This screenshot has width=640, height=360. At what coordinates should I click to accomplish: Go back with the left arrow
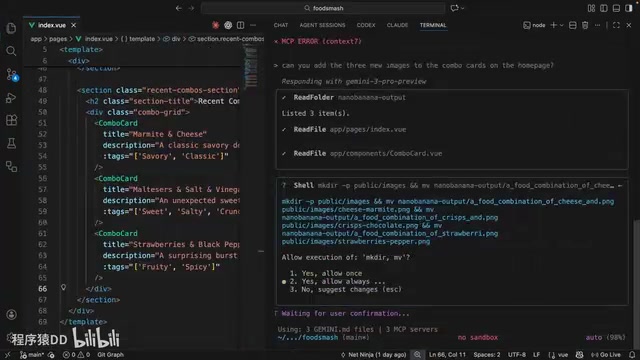click(179, 8)
